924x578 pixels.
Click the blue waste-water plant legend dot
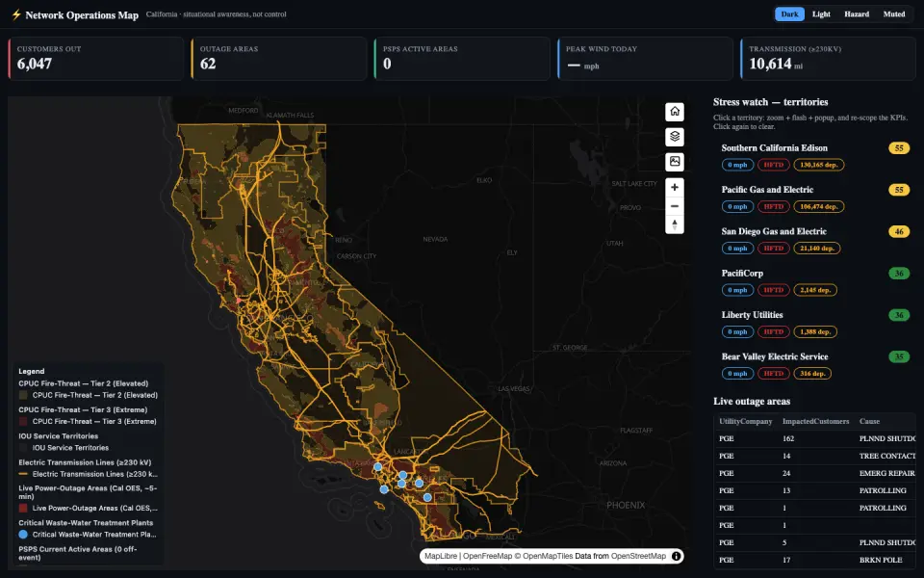[x=23, y=535]
